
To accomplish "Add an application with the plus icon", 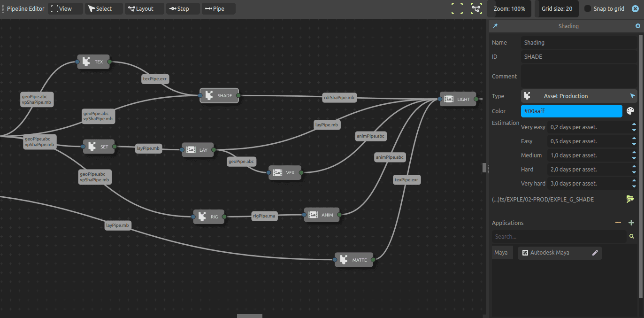I will coord(631,223).
